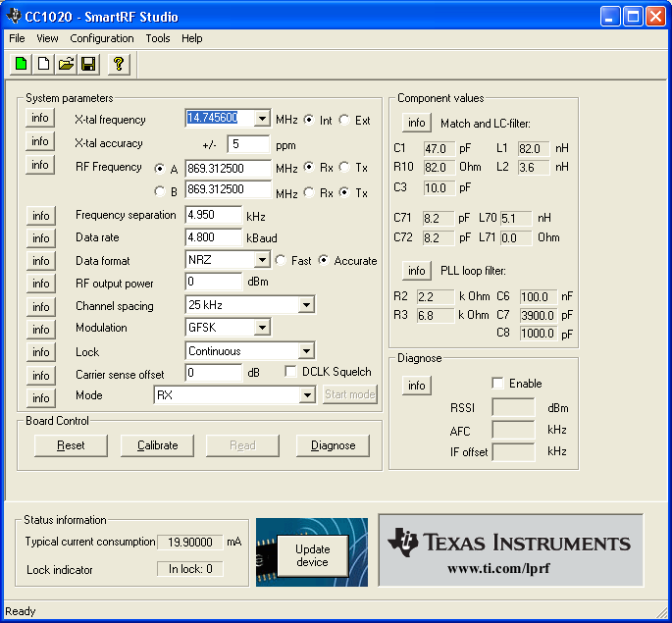672x623 pixels.
Task: Click the RF Frequency B value field
Action: point(228,189)
